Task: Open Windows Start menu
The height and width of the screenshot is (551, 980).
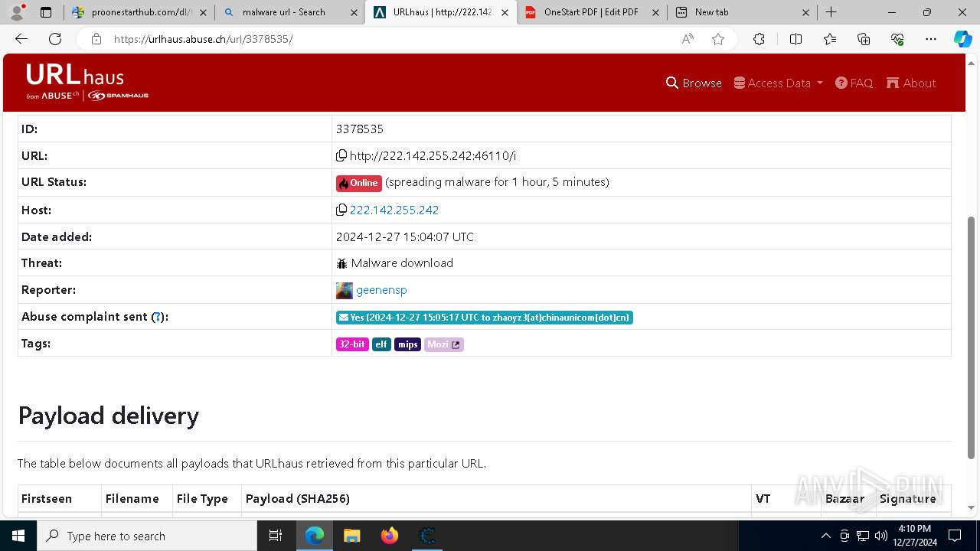Action: pos(18,536)
